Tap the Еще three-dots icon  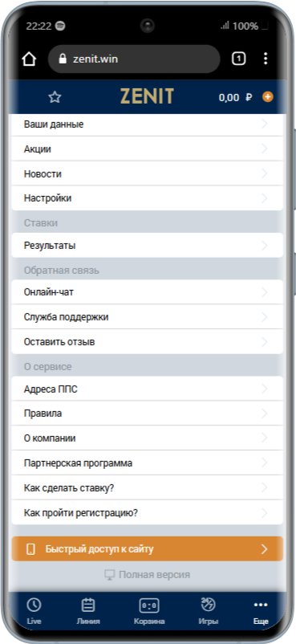pos(261,605)
